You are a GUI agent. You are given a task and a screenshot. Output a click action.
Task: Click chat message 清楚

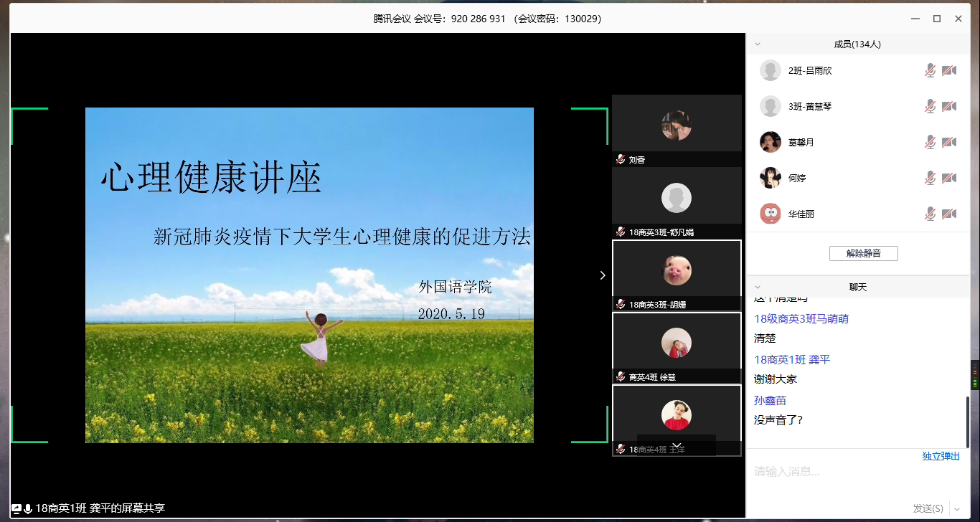coord(765,338)
